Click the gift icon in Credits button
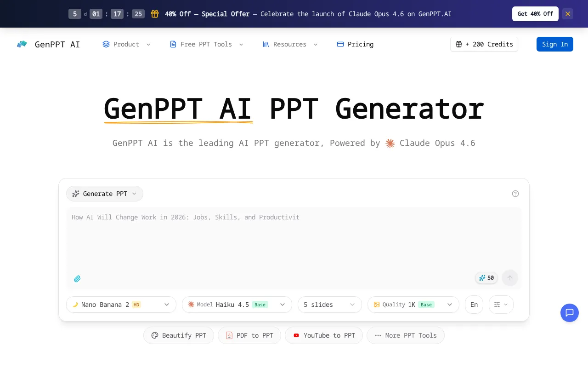 [459, 44]
